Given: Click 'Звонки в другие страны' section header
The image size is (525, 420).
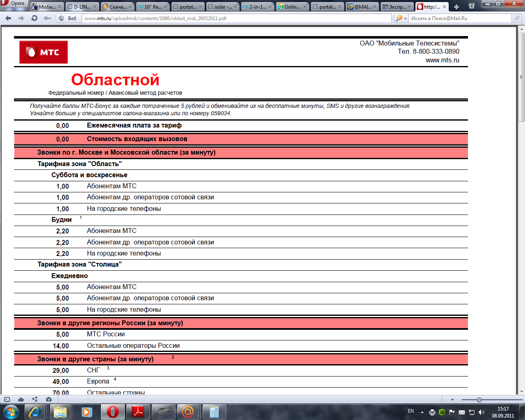Looking at the screenshot, I should [x=95, y=359].
